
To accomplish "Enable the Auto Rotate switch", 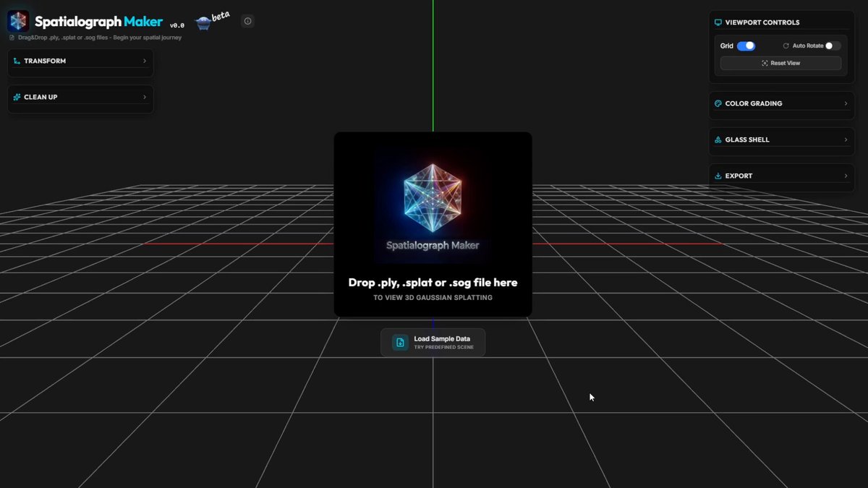I will pyautogui.click(x=833, y=46).
